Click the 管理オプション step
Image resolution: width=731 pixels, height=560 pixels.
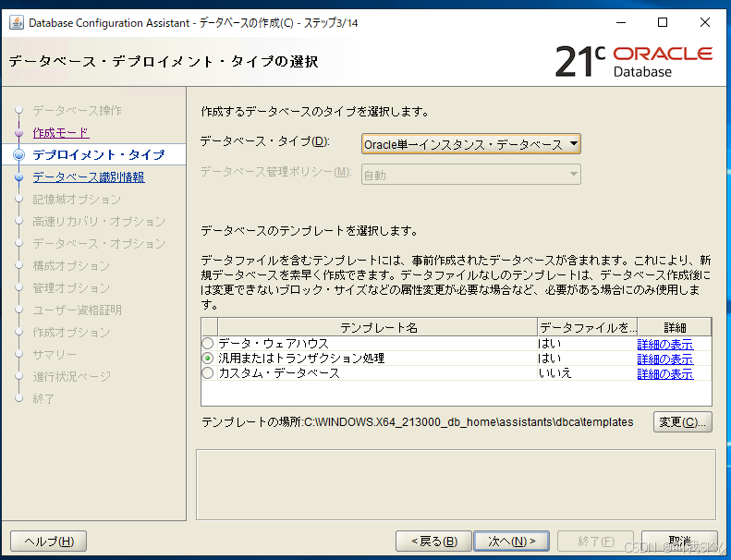(x=71, y=288)
